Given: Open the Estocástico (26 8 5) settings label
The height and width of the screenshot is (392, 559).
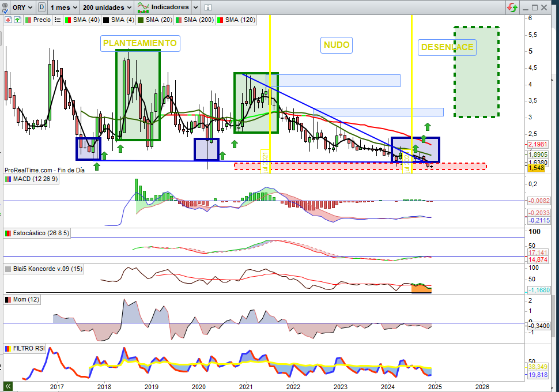Looking at the screenshot, I should click(x=41, y=233).
